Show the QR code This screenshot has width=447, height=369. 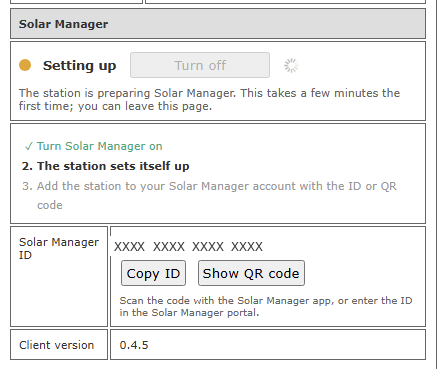point(251,273)
